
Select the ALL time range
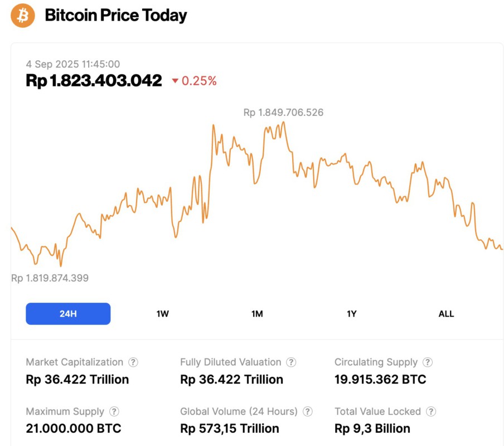point(446,313)
